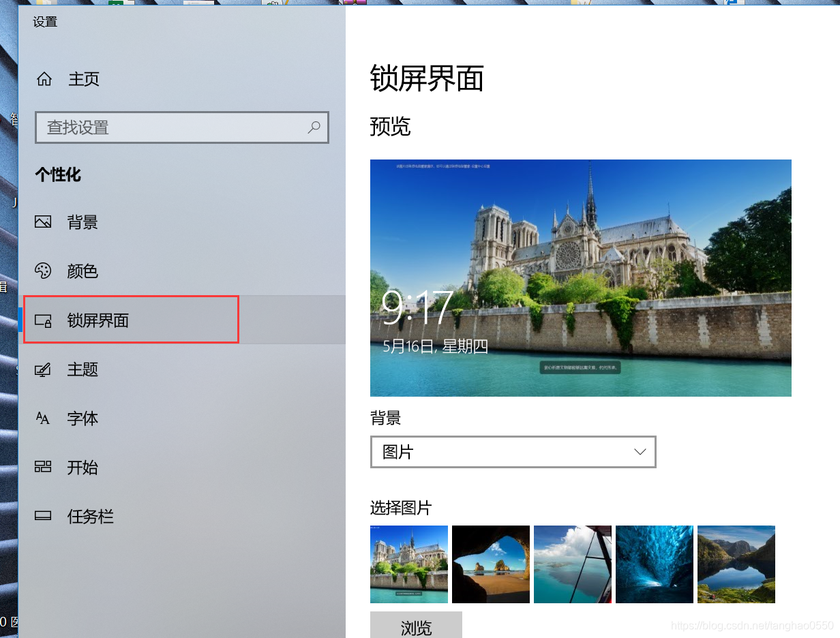
Task: Choose the airplane wing aerial thumbnail
Action: click(x=573, y=564)
